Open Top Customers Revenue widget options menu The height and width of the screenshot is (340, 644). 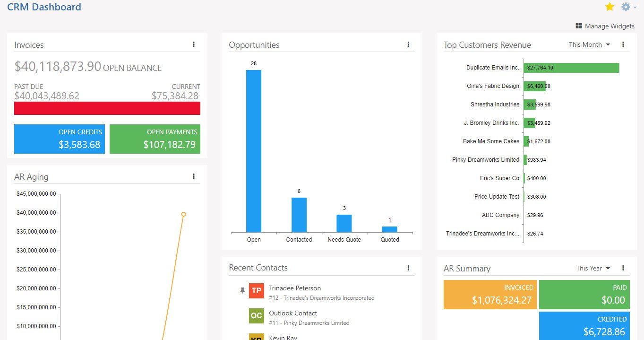pos(623,44)
